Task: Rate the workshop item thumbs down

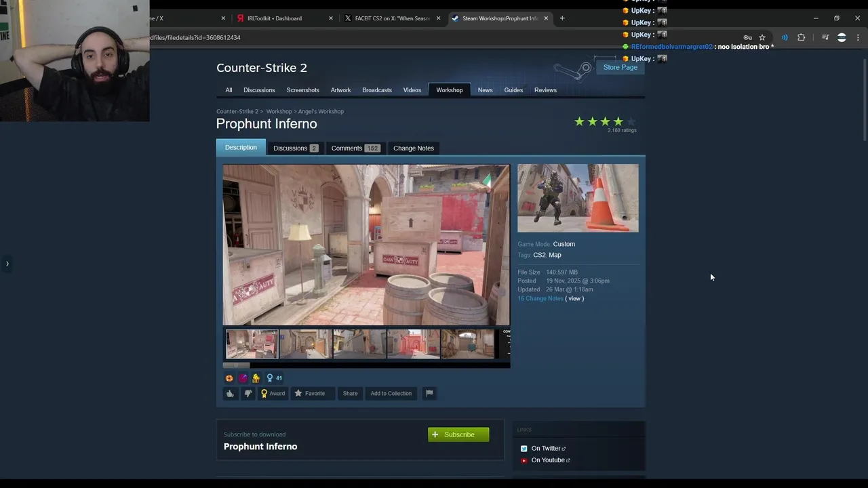Action: click(x=248, y=393)
